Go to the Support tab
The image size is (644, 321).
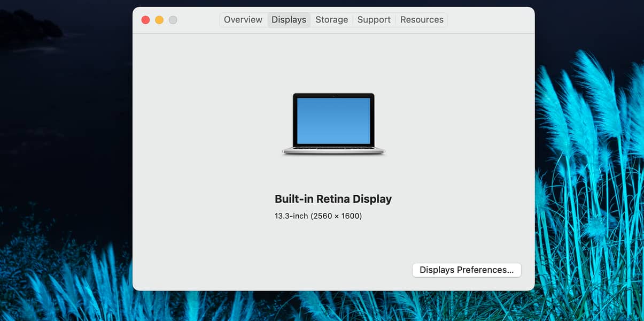pos(374,20)
